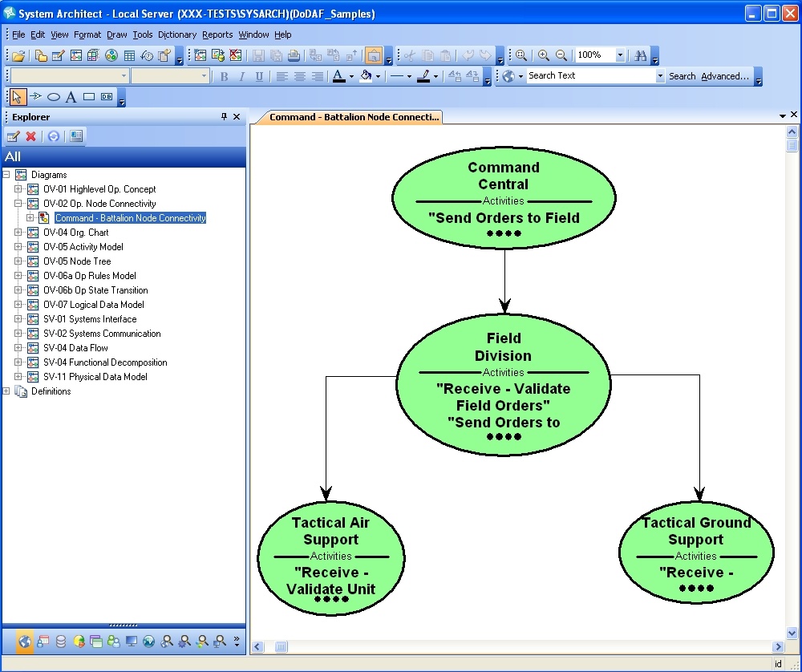Select the text A draw tool
Screen dimensions: 802x672
71,97
